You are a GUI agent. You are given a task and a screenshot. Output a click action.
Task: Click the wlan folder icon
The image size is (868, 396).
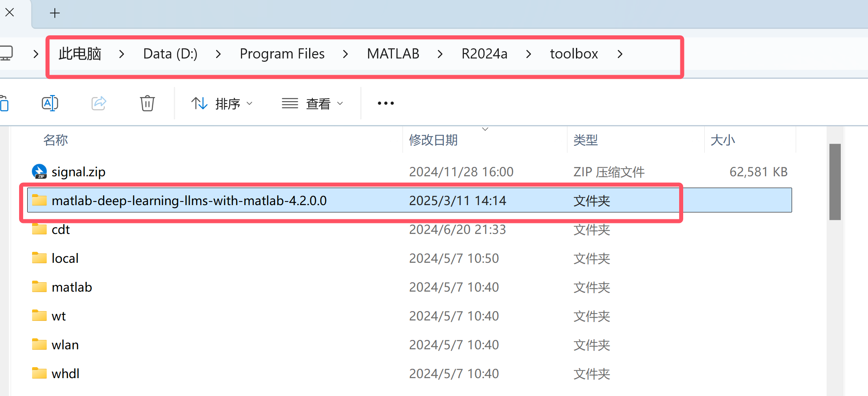39,344
